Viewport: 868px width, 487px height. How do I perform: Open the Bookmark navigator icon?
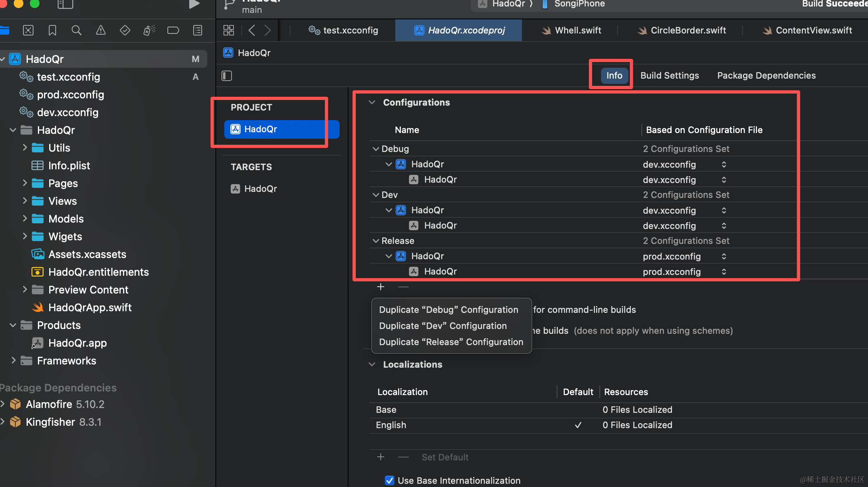(x=52, y=30)
